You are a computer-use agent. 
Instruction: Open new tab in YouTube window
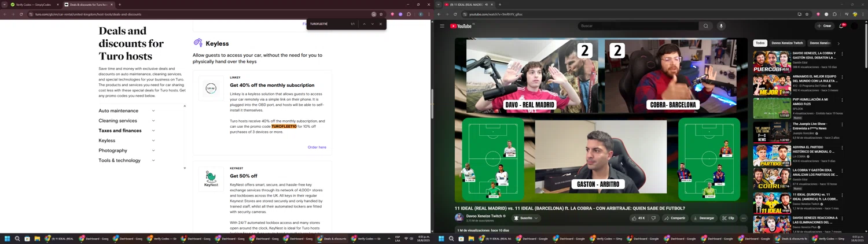(x=500, y=5)
